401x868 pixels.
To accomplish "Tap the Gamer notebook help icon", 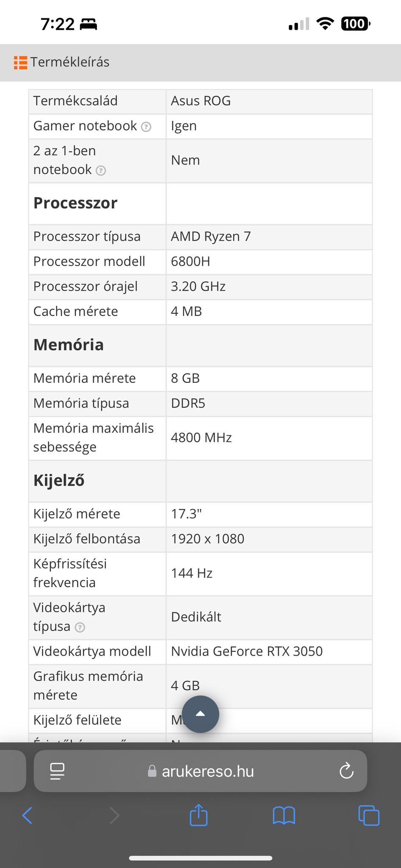I will (x=146, y=127).
